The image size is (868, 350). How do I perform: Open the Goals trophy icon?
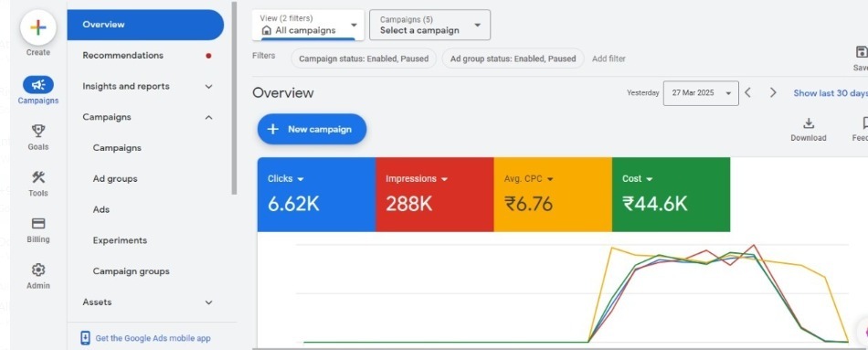(x=37, y=131)
